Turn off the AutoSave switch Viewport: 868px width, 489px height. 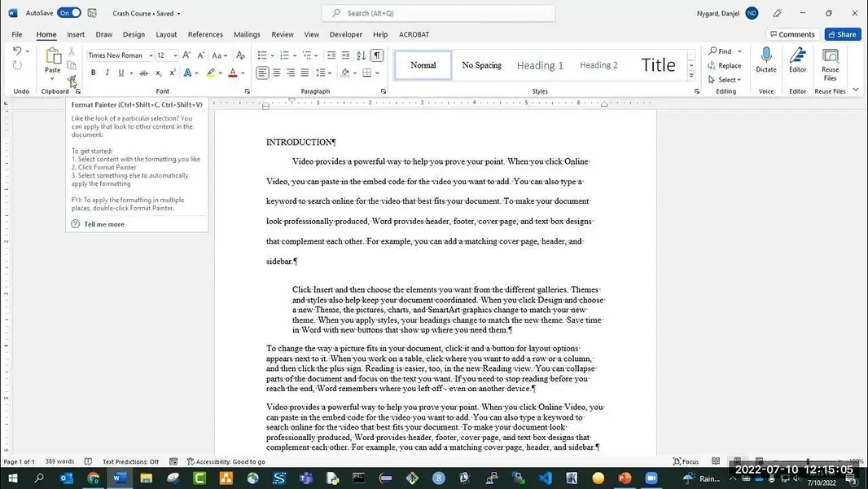pyautogui.click(x=68, y=13)
